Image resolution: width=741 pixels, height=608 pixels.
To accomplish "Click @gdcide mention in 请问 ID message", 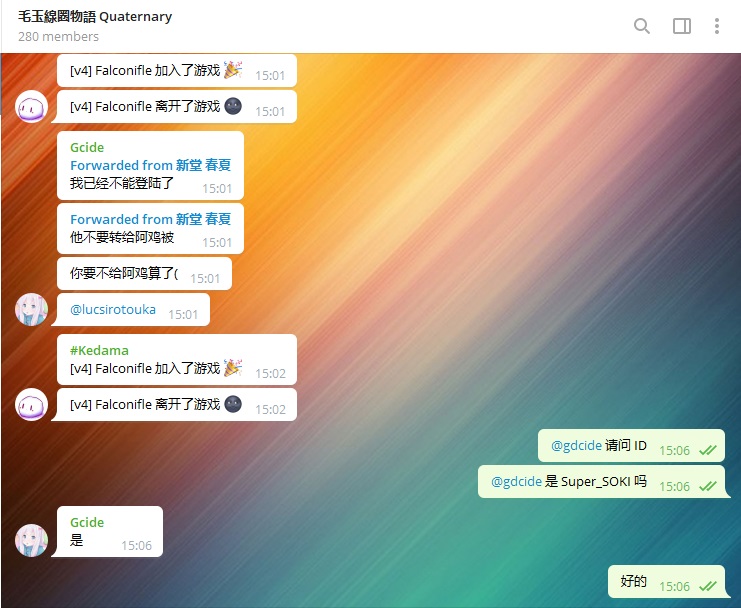I will 576,445.
